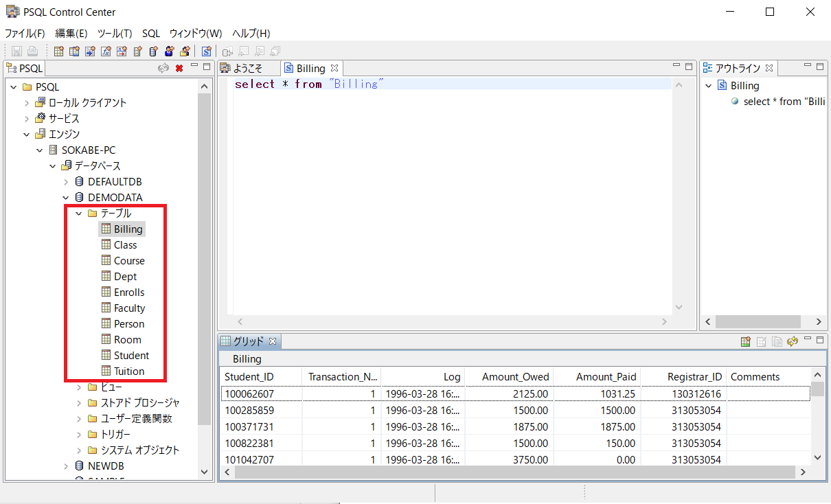Open the ツール(T) menu
831x504 pixels.
[115, 33]
